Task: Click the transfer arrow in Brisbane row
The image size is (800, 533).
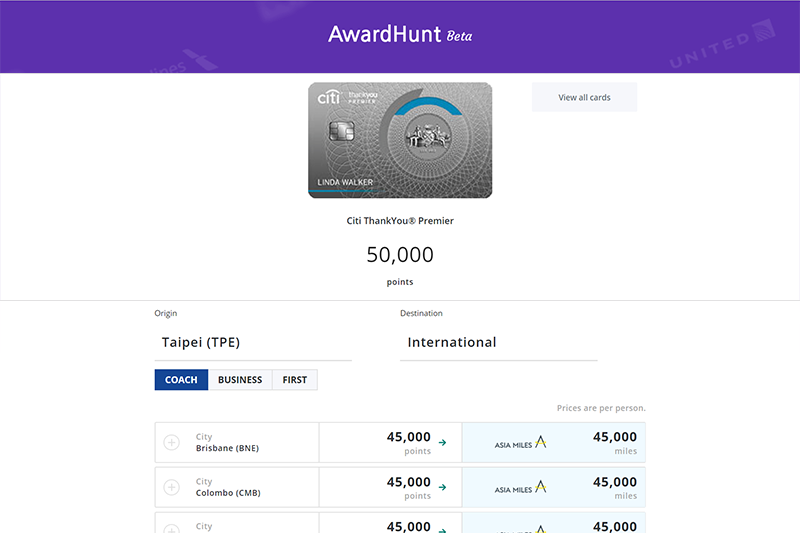Action: (442, 442)
